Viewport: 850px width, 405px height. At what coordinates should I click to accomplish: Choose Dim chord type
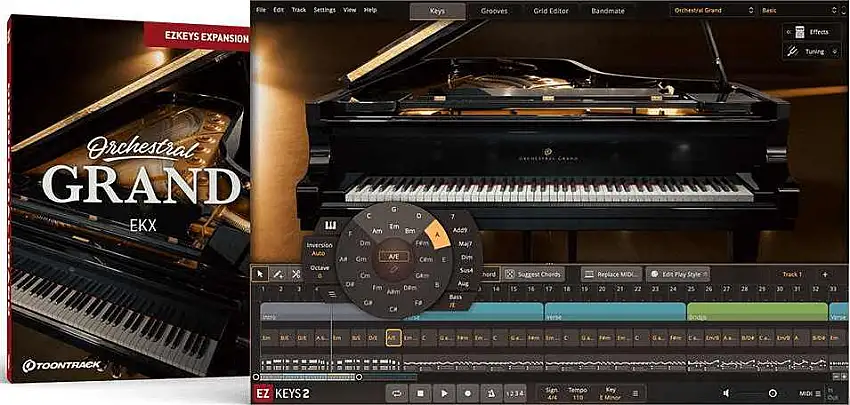[466, 257]
